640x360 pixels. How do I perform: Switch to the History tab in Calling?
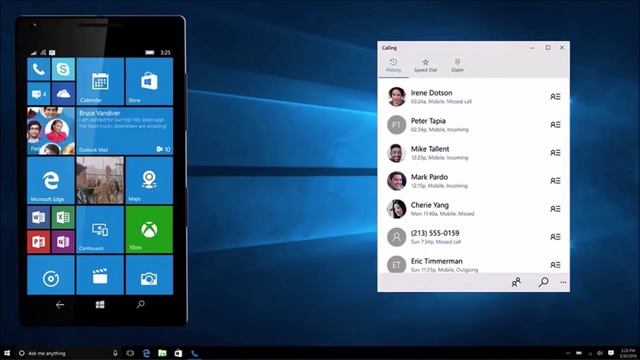(393, 65)
